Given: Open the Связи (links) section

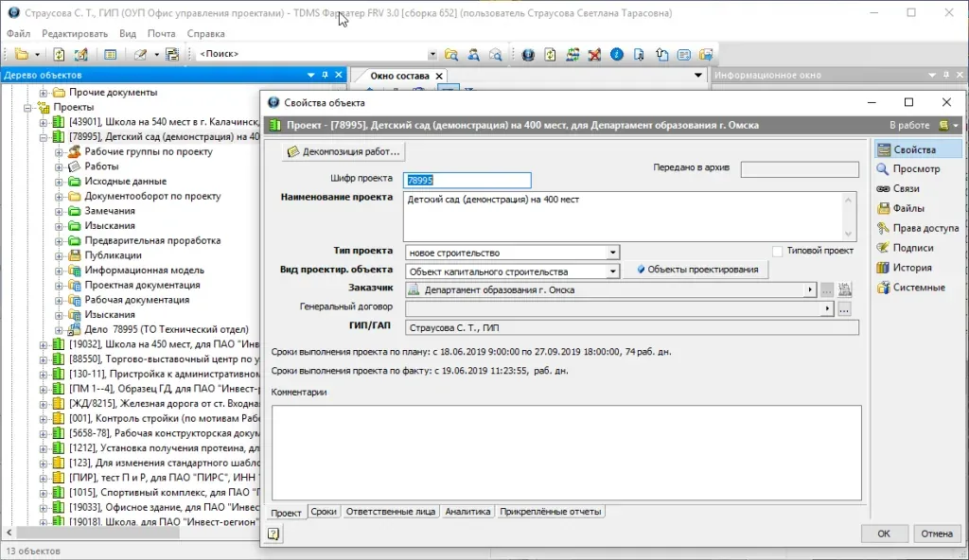Looking at the screenshot, I should tap(906, 189).
